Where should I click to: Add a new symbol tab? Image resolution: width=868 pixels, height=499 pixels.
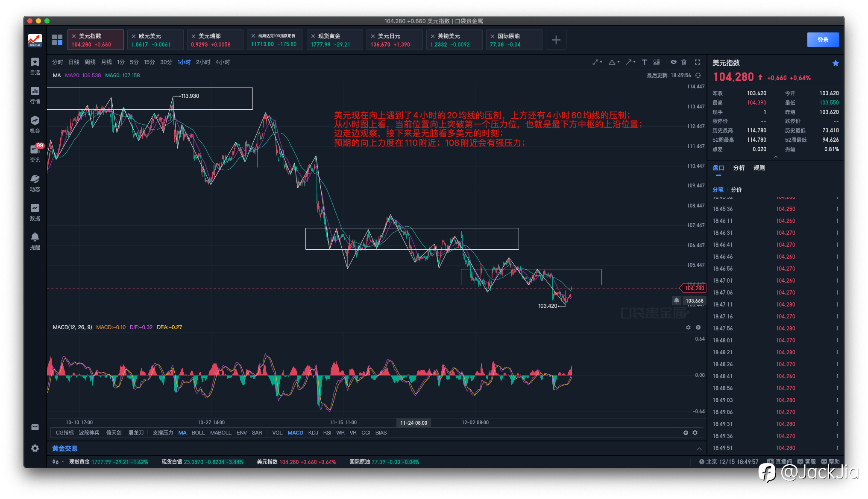556,40
